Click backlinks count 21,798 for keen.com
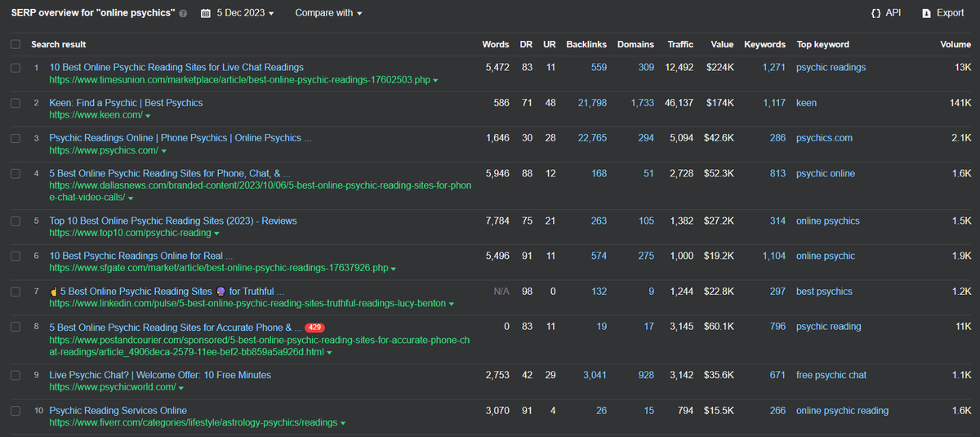 [592, 103]
